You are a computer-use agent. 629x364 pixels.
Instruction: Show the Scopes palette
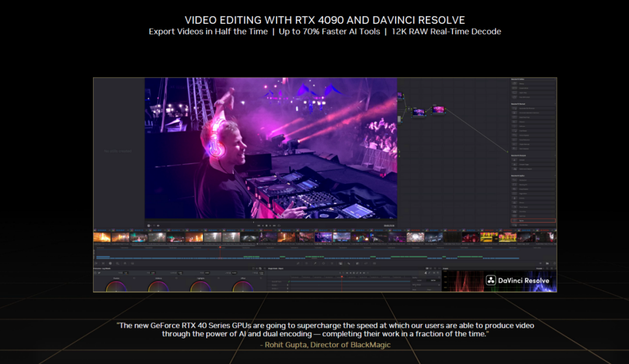click(x=547, y=263)
